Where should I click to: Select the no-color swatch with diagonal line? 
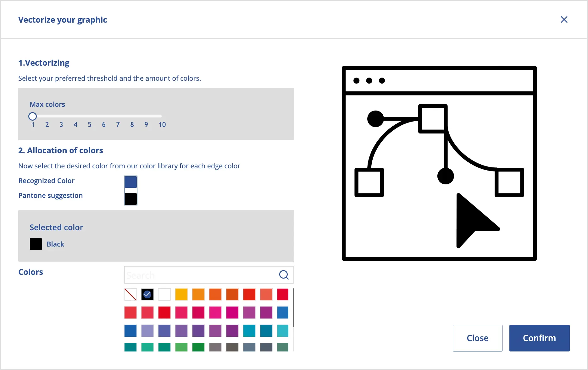pos(130,295)
